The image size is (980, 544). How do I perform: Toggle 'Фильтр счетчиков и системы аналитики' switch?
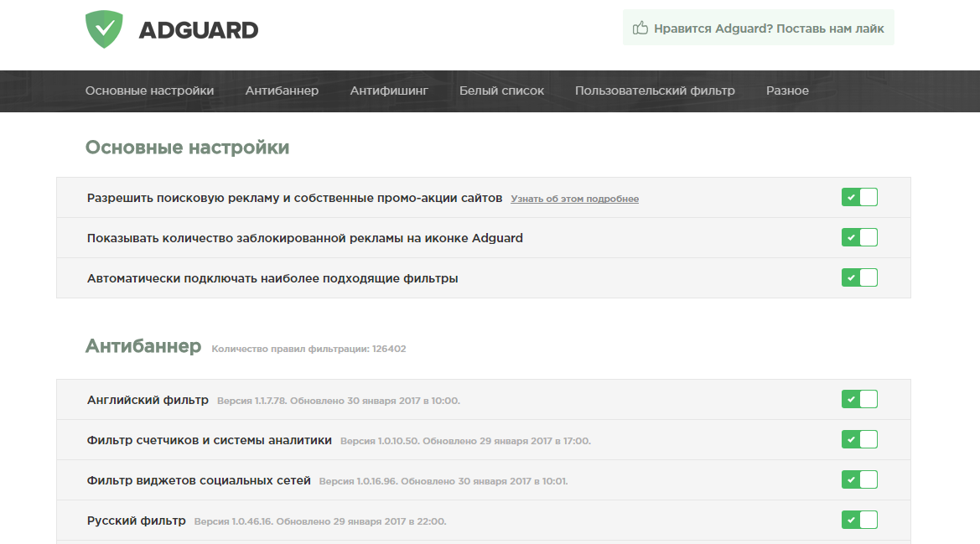click(x=859, y=439)
